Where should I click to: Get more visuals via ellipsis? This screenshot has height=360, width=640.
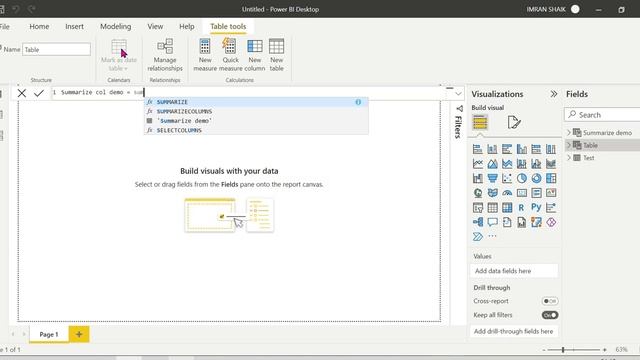pyautogui.click(x=492, y=236)
